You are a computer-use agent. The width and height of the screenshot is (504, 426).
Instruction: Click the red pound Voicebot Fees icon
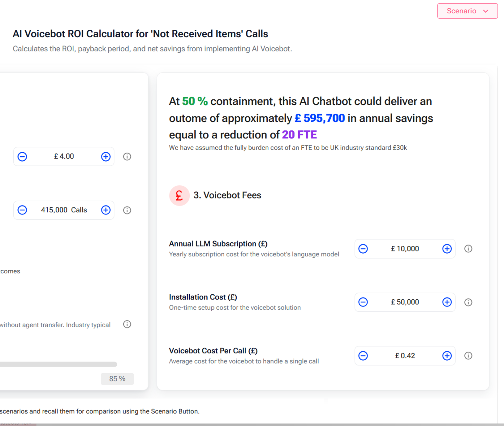(179, 196)
